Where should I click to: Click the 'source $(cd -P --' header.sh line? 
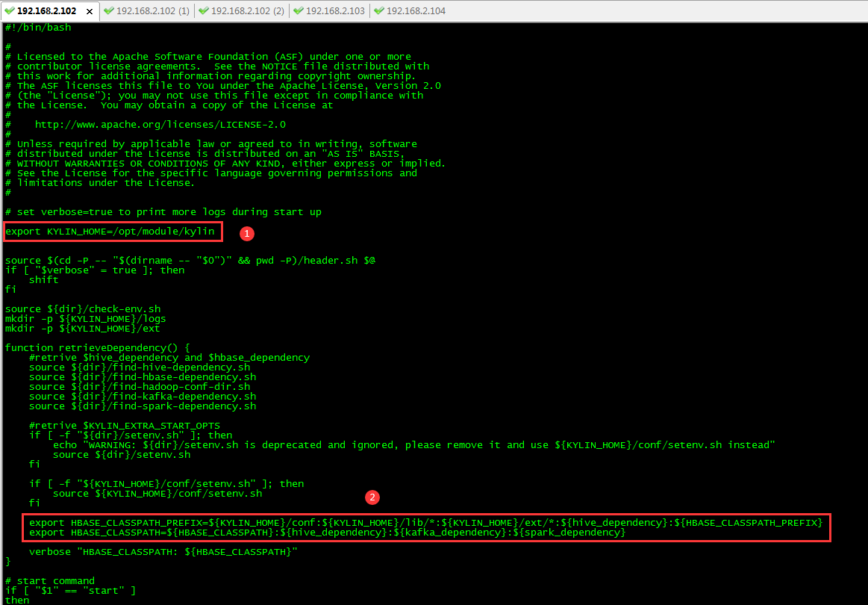tap(190, 261)
